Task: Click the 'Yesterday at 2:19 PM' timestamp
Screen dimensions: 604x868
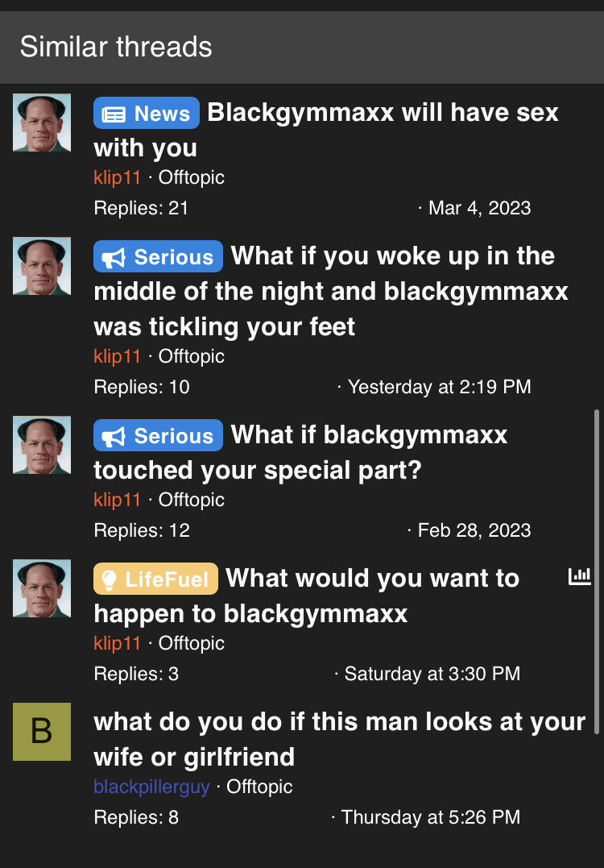Action: (439, 386)
